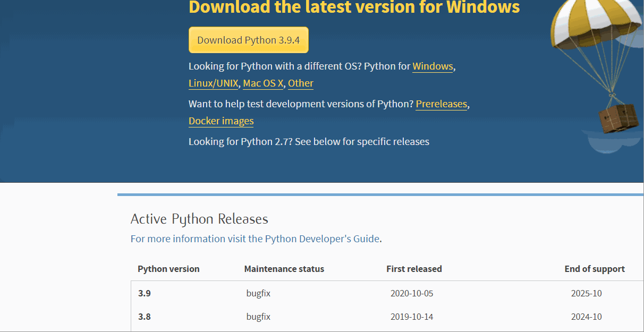Follow the Other platforms link
The height and width of the screenshot is (332, 644).
coord(301,83)
